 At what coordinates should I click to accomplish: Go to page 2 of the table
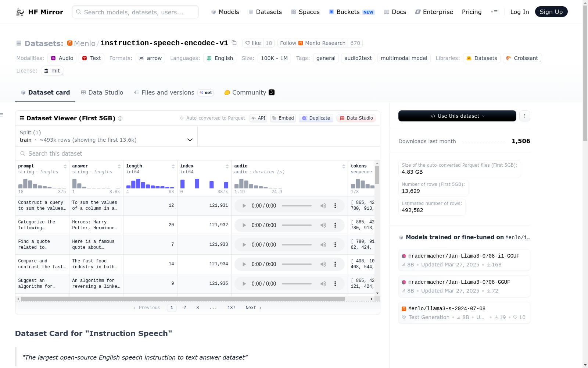tap(185, 308)
